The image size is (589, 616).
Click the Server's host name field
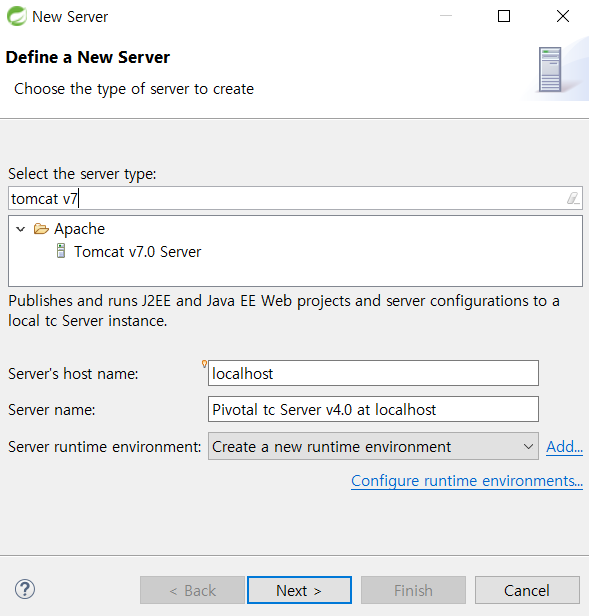pyautogui.click(x=373, y=373)
